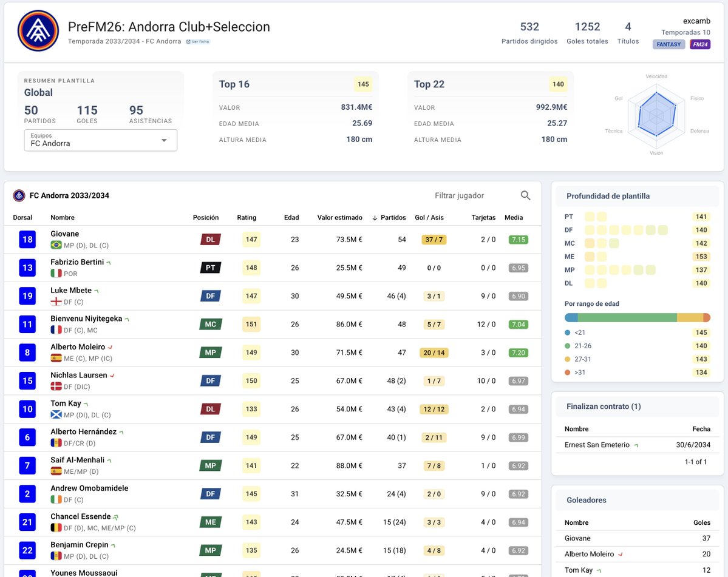This screenshot has height=577, width=728.
Task: Click Alberto Moleiro's dorsal 8 badge
Action: coord(27,353)
